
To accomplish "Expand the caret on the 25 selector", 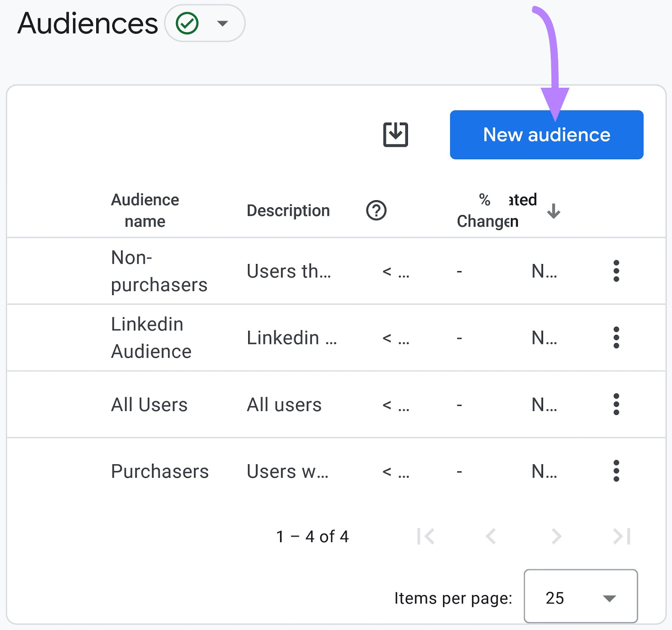I will [x=609, y=599].
